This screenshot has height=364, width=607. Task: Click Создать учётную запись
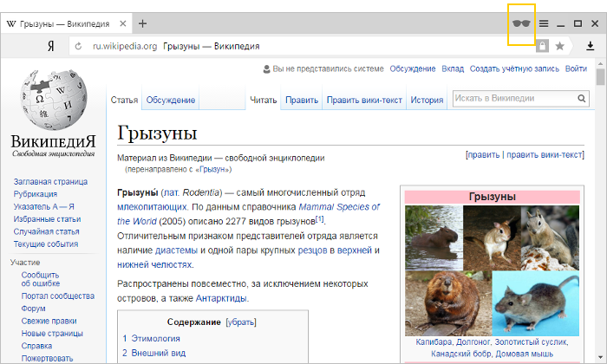click(x=514, y=68)
